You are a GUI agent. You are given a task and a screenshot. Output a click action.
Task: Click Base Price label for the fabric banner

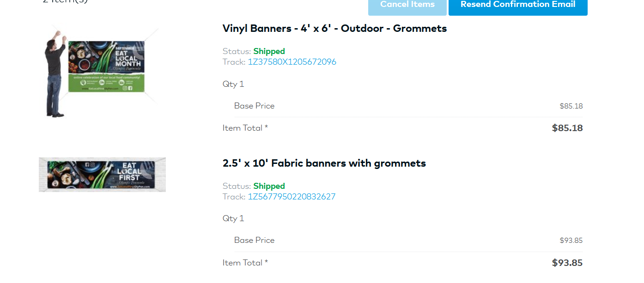tap(254, 240)
